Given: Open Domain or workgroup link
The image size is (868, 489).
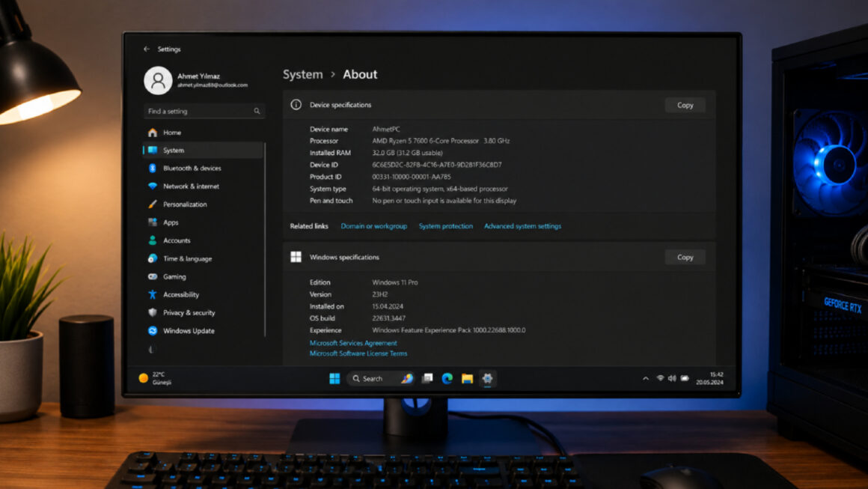Looking at the screenshot, I should 373,226.
